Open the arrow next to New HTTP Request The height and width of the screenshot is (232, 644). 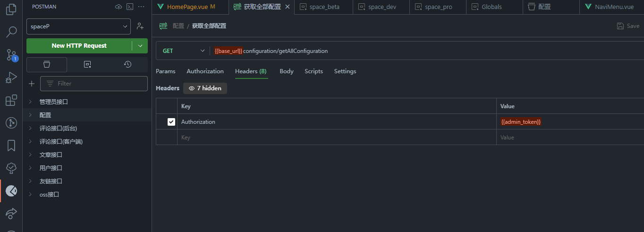click(140, 46)
